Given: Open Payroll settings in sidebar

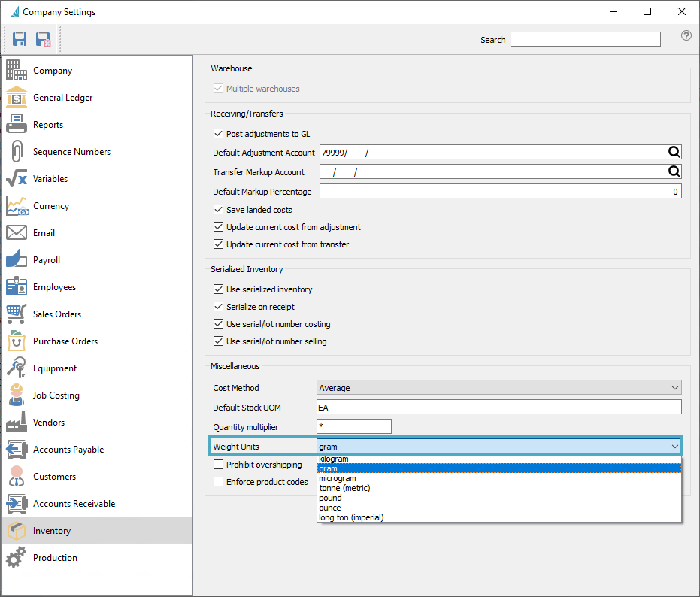Looking at the screenshot, I should [46, 260].
